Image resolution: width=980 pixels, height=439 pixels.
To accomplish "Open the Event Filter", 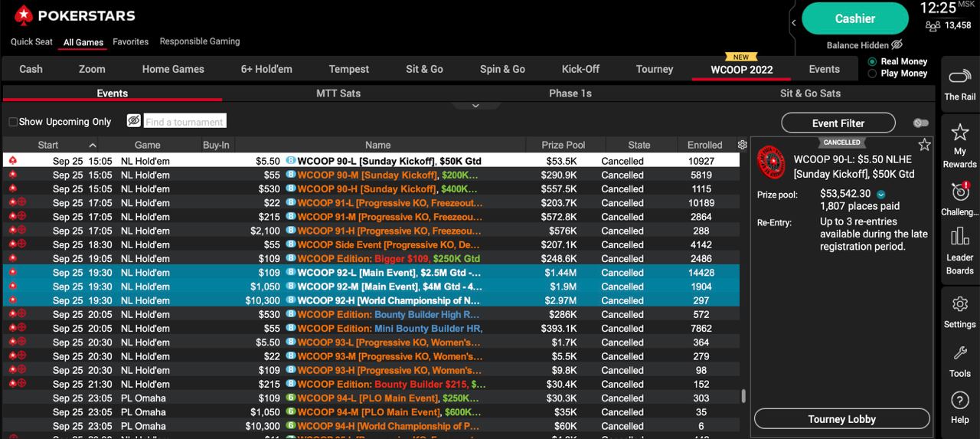I will [838, 123].
